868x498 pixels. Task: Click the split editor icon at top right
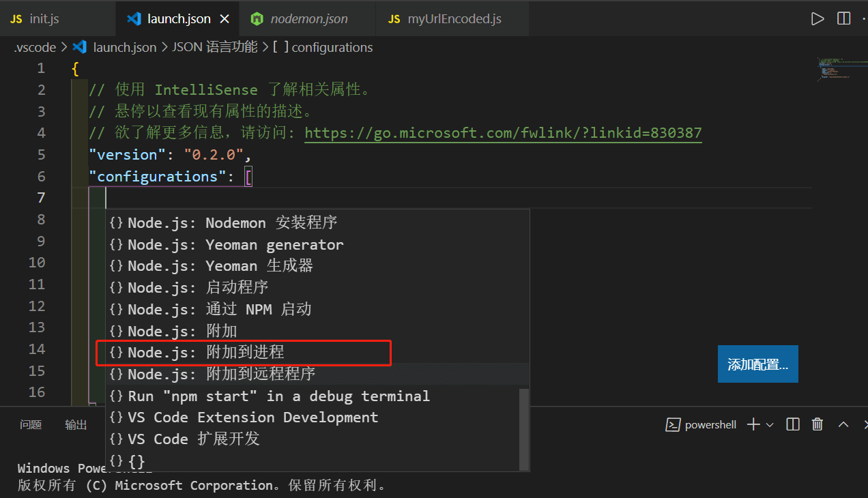click(x=844, y=18)
